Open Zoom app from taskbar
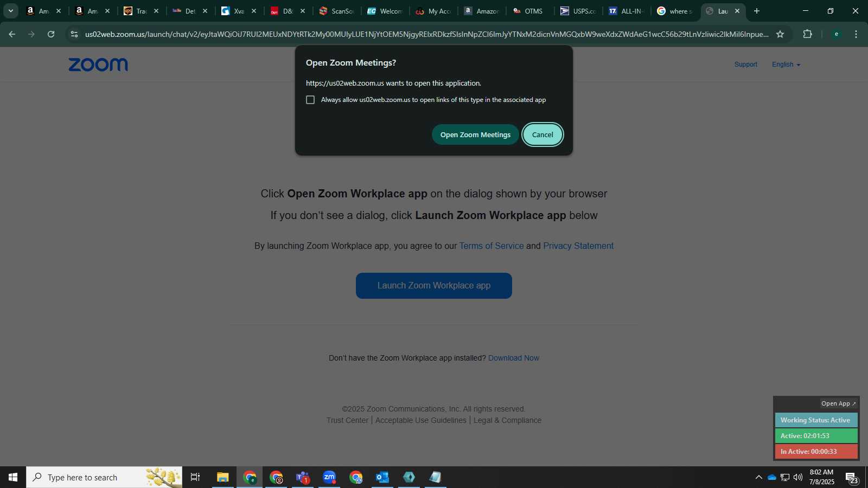 pos(329,477)
